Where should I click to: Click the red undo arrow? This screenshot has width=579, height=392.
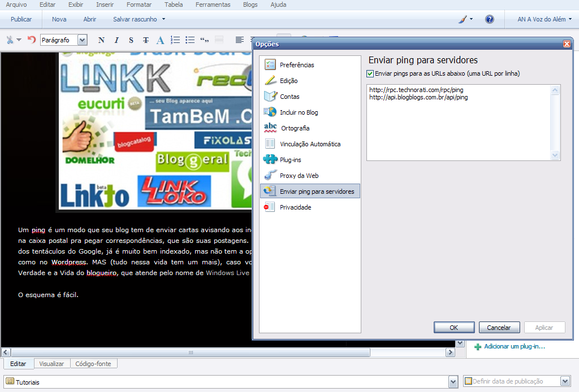32,40
